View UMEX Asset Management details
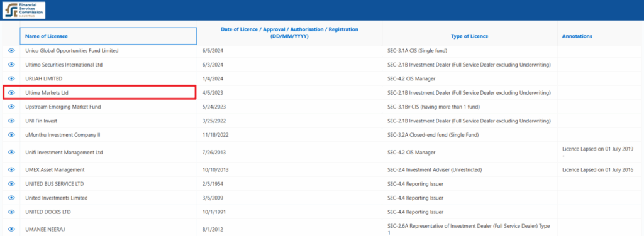The image size is (644, 236). (11, 169)
